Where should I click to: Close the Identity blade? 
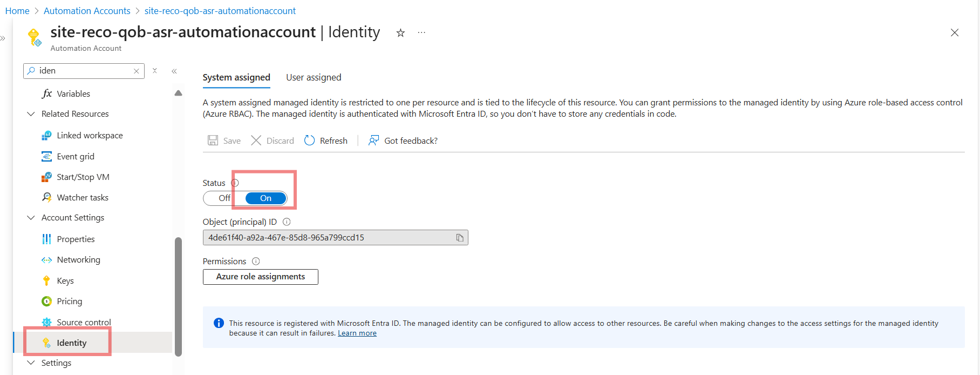tap(955, 33)
